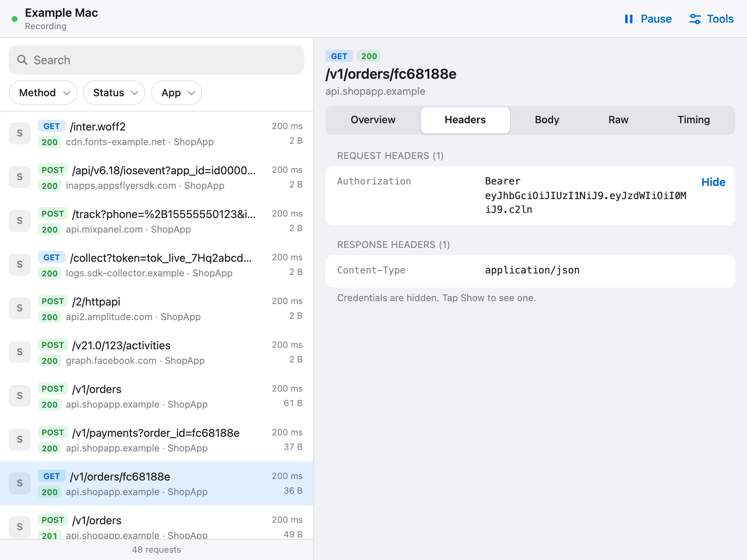Select the /api/v6.18/iosevent request
The width and height of the screenshot is (747, 560).
[156, 177]
